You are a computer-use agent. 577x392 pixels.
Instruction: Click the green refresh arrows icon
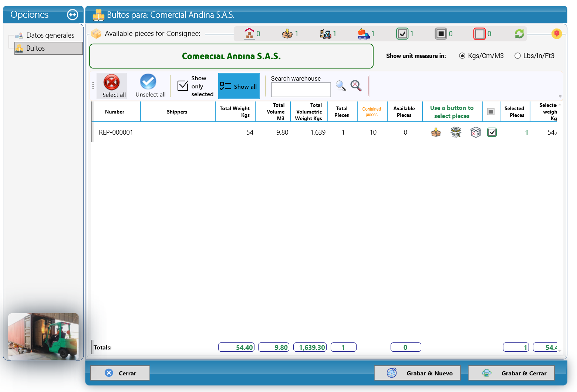click(519, 34)
